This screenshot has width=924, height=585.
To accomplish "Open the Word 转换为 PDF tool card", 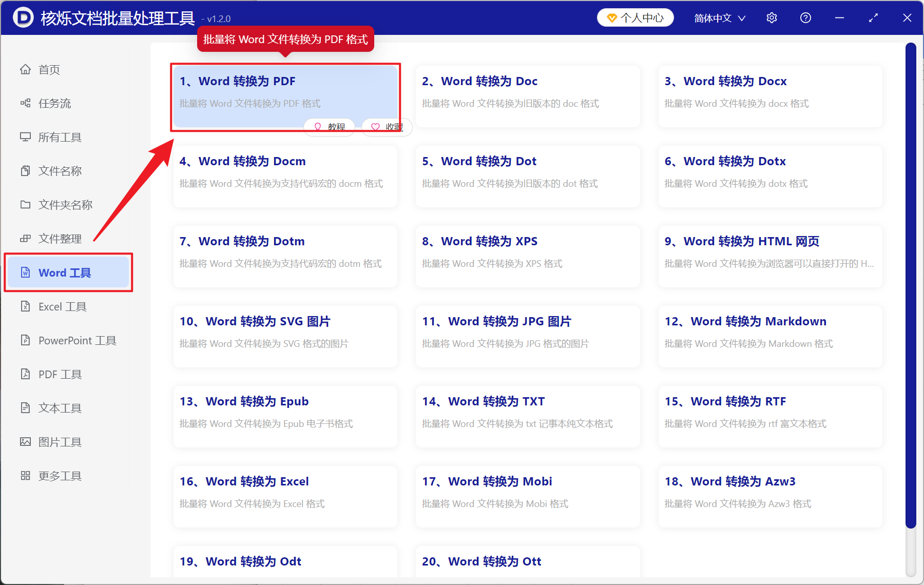I will tap(285, 92).
